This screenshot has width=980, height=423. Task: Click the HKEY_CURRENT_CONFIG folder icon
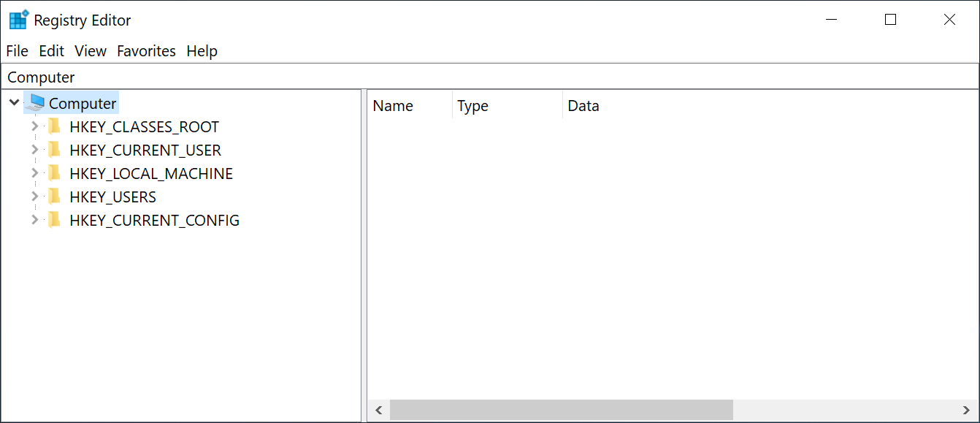tap(54, 220)
